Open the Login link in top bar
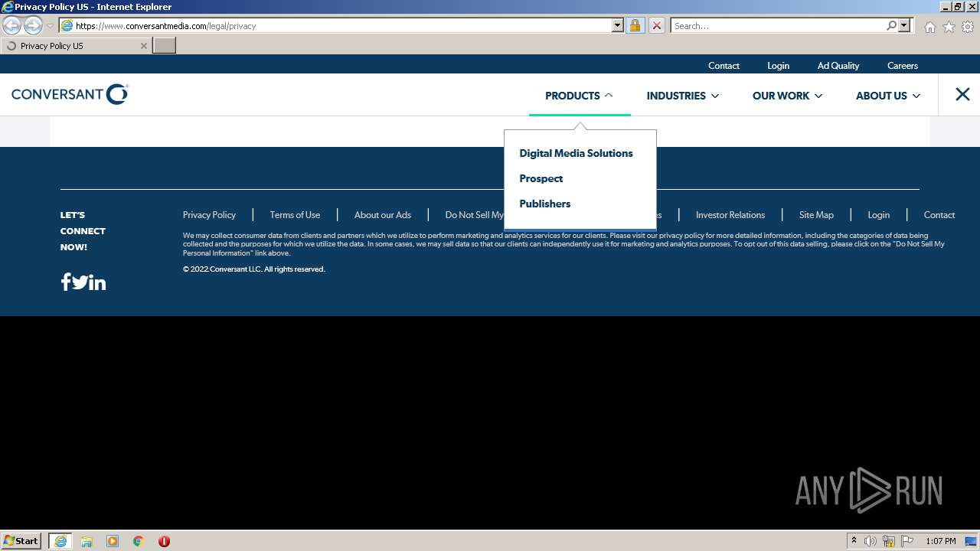 pos(778,65)
